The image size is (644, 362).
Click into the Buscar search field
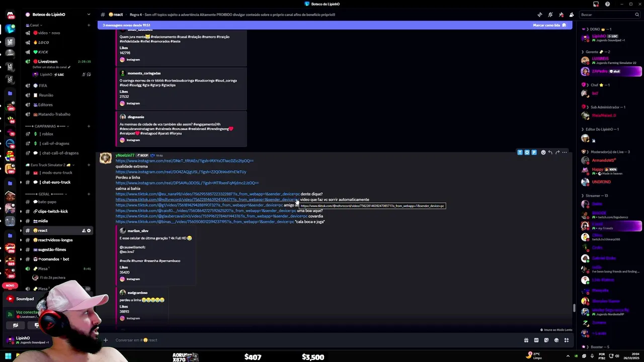[609, 15]
